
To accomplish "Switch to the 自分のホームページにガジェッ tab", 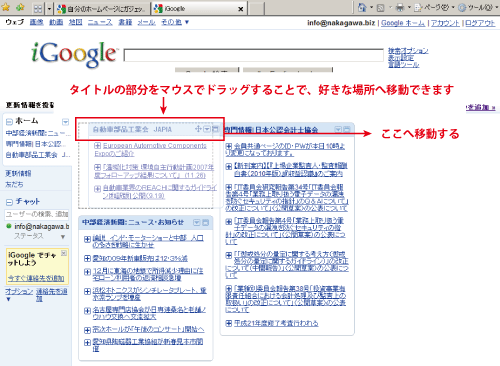I will point(102,9).
